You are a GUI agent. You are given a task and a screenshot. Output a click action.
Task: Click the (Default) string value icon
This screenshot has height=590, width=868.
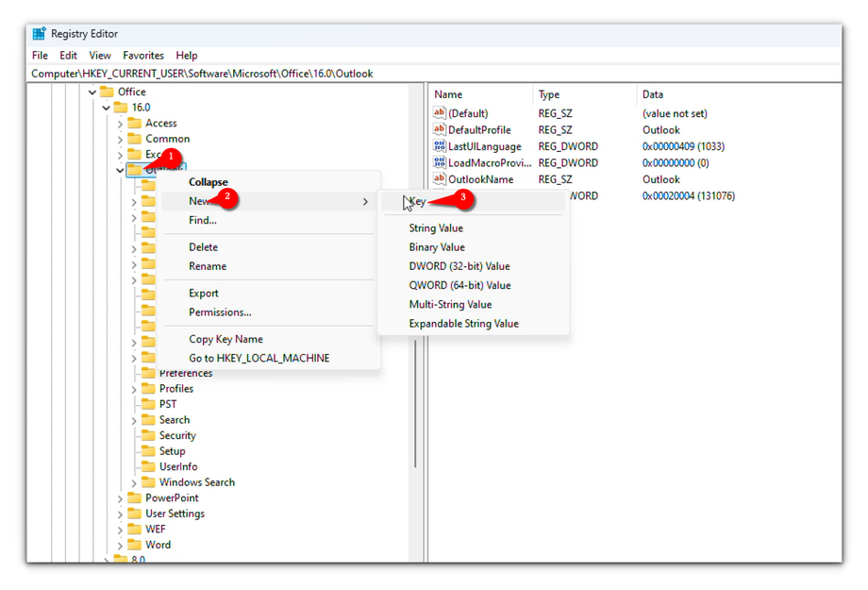point(439,113)
